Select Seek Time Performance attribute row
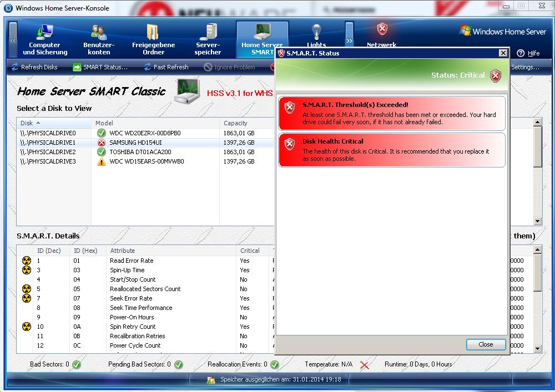Screen dimensions: 555x392 146,308
